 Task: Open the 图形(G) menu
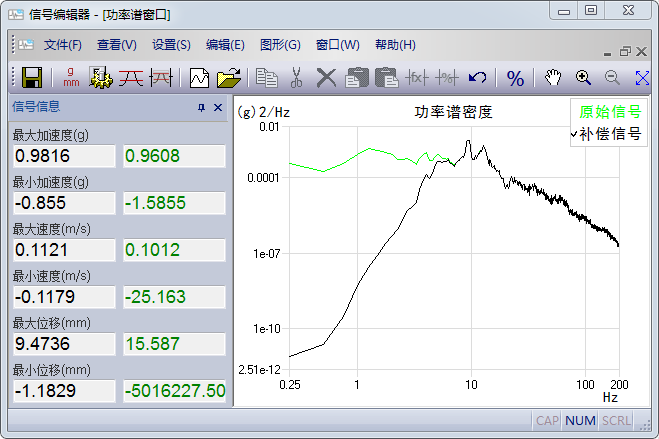(x=279, y=45)
